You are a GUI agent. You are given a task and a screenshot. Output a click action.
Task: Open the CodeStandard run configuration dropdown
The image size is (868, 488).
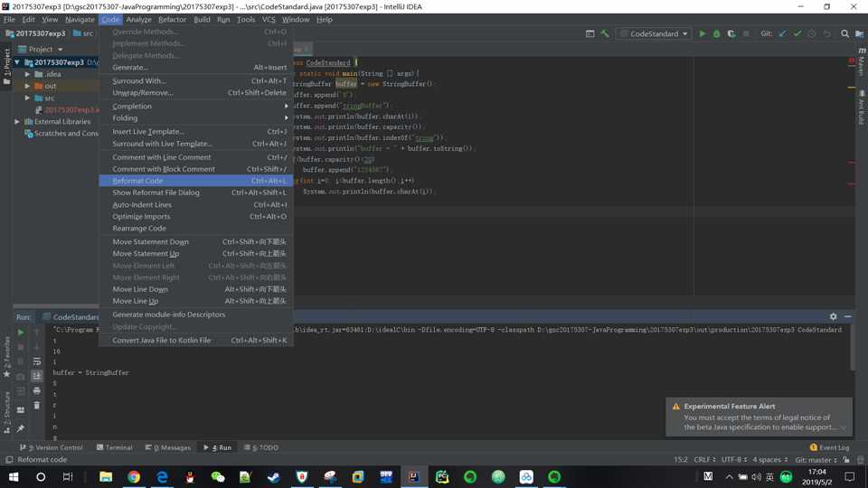click(655, 33)
